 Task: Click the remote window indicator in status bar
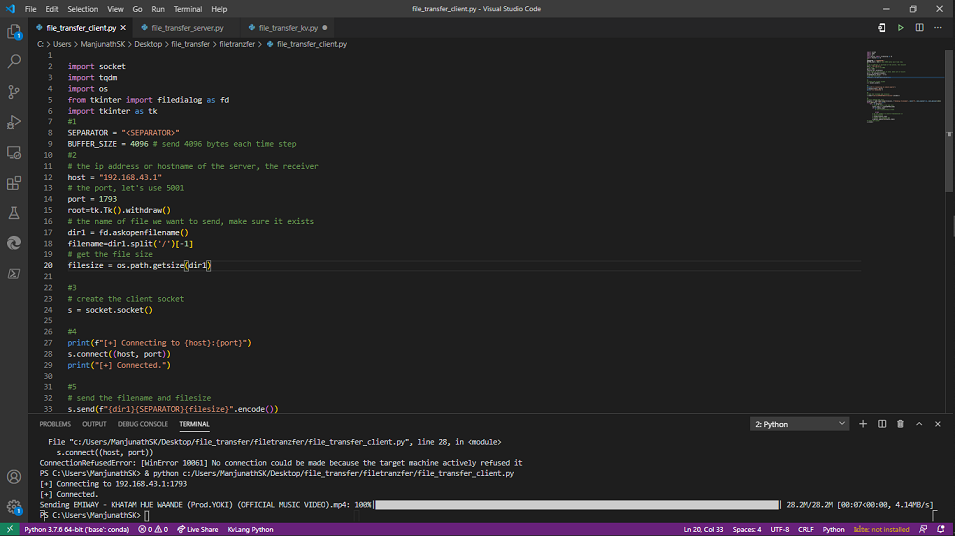9,529
